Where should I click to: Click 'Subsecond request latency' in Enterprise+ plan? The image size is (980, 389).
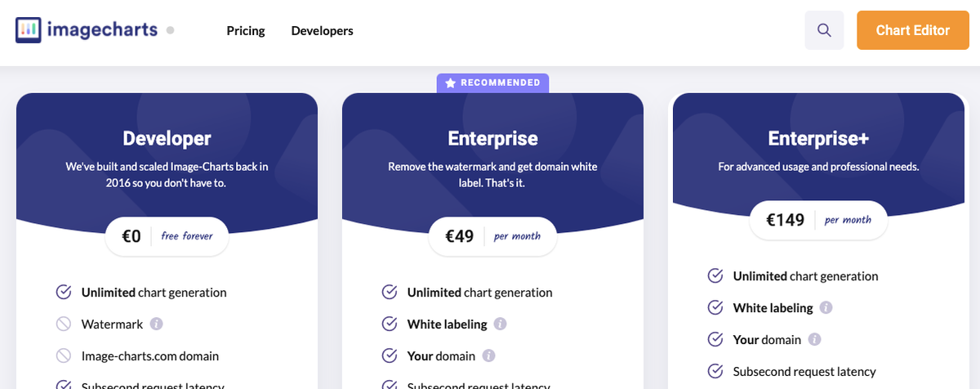pyautogui.click(x=804, y=372)
